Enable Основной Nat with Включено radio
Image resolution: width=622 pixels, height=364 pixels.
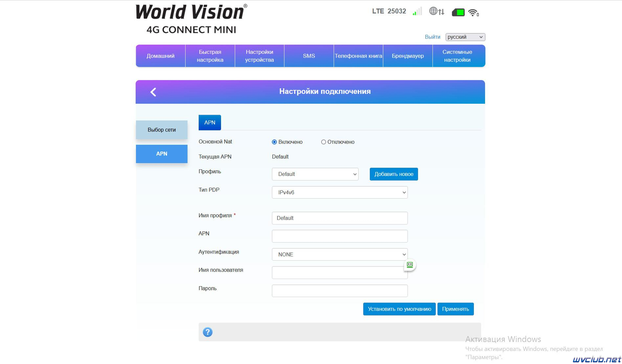point(274,142)
